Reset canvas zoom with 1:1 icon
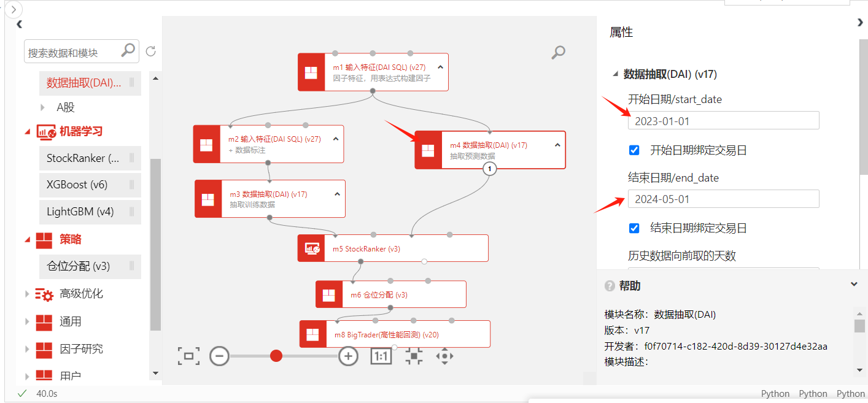 pyautogui.click(x=381, y=356)
